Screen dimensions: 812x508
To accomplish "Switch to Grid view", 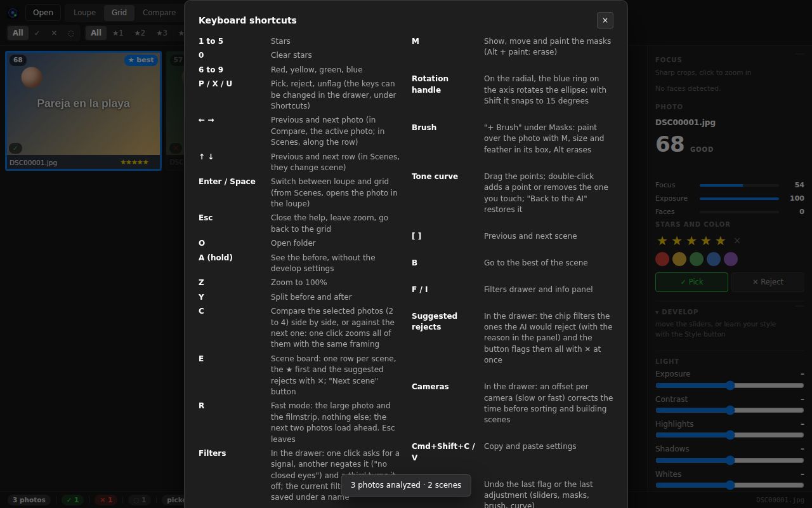I will pyautogui.click(x=119, y=13).
